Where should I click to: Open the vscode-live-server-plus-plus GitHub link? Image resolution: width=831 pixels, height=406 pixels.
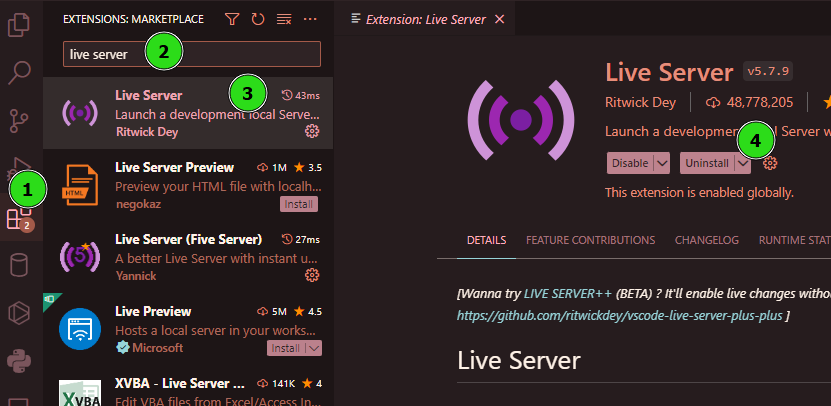(620, 316)
